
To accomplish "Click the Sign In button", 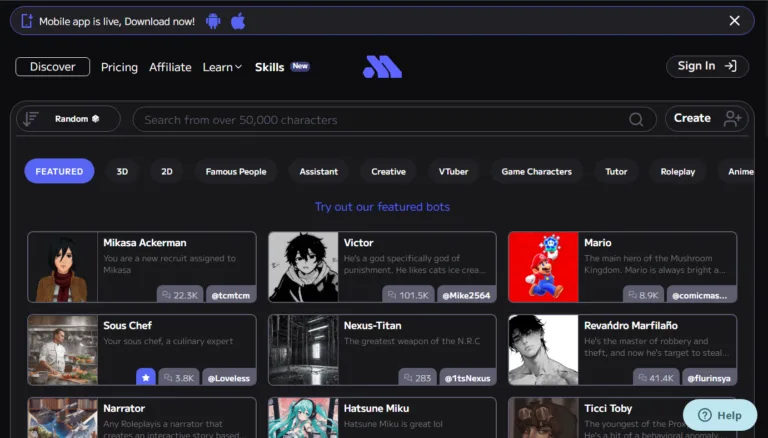I will (x=707, y=66).
